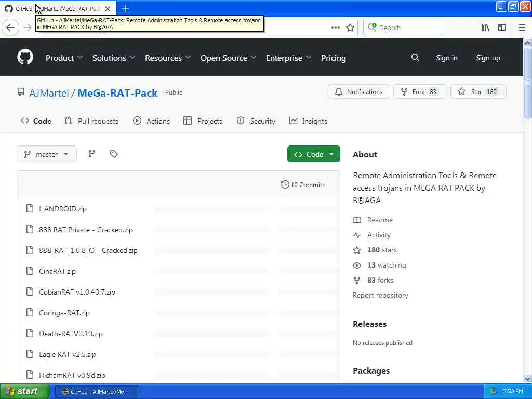
Task: Click the system tray icon near the clock
Action: click(x=494, y=391)
